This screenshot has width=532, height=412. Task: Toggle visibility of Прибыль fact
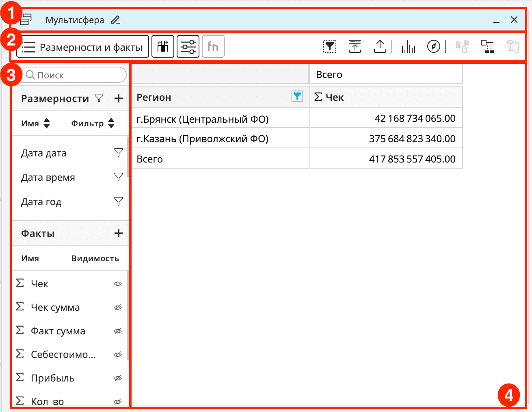118,378
